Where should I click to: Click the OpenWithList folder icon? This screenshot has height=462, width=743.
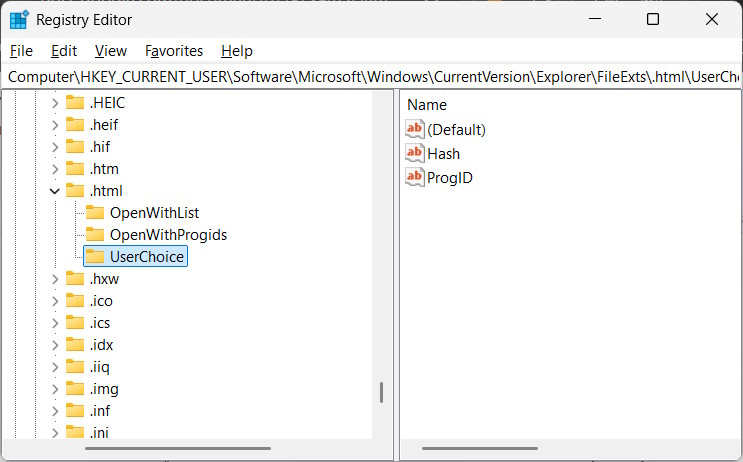coord(95,212)
